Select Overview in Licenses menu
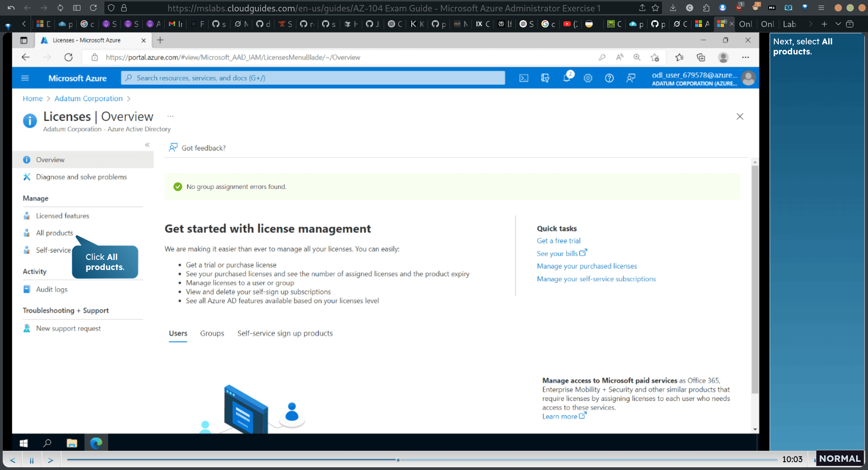Image resolution: width=868 pixels, height=470 pixels. [x=83, y=160]
